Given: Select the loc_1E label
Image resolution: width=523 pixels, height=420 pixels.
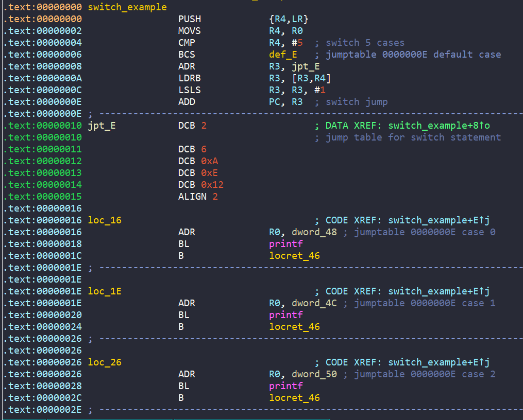Looking at the screenshot, I should pyautogui.click(x=105, y=291).
